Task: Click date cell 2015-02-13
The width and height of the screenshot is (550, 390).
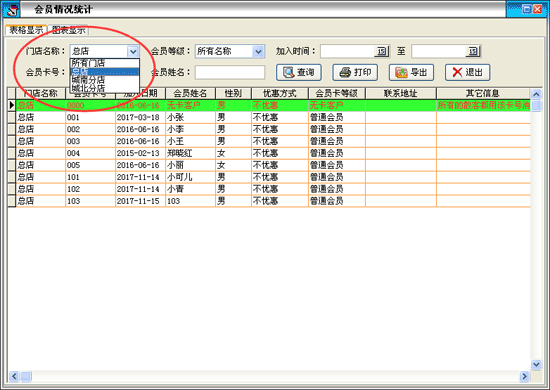Action: pyautogui.click(x=140, y=153)
